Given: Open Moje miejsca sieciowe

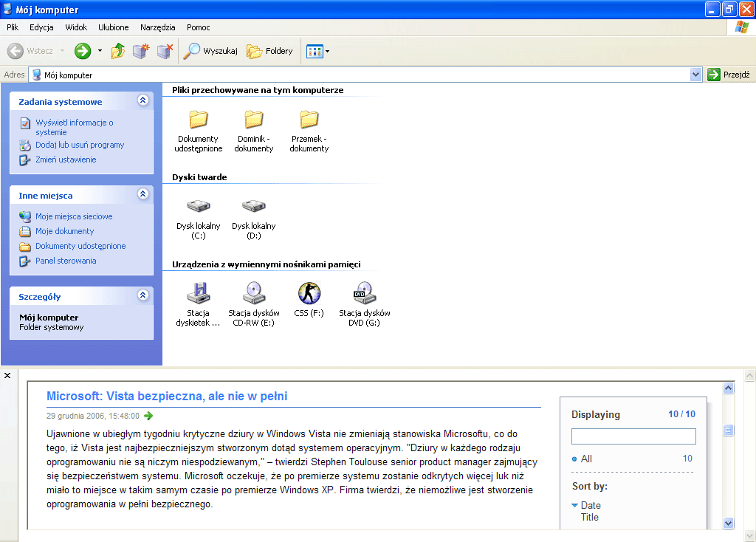Looking at the screenshot, I should click(74, 216).
